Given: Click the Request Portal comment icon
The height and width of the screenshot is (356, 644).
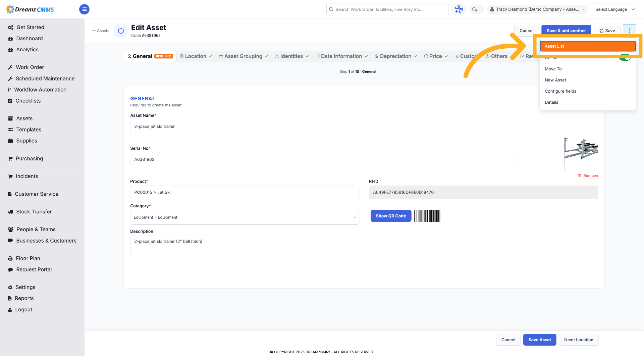Looking at the screenshot, I should coord(10,269).
